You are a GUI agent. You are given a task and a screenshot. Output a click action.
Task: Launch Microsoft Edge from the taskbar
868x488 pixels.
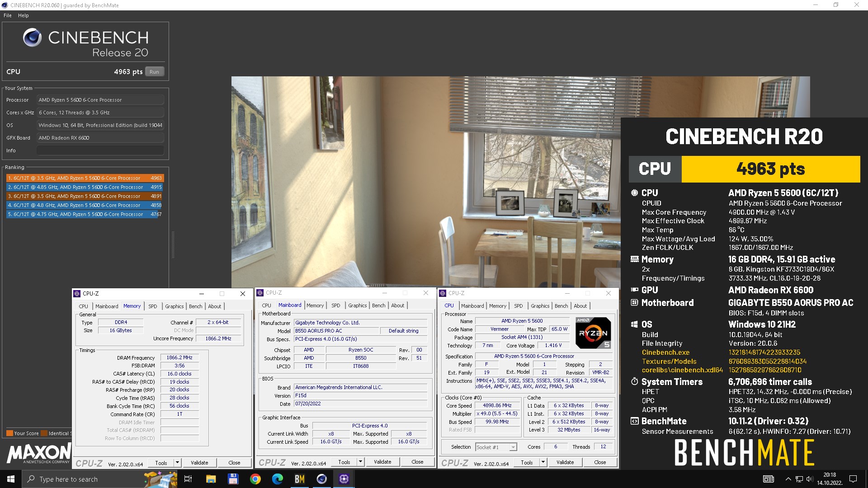click(277, 479)
